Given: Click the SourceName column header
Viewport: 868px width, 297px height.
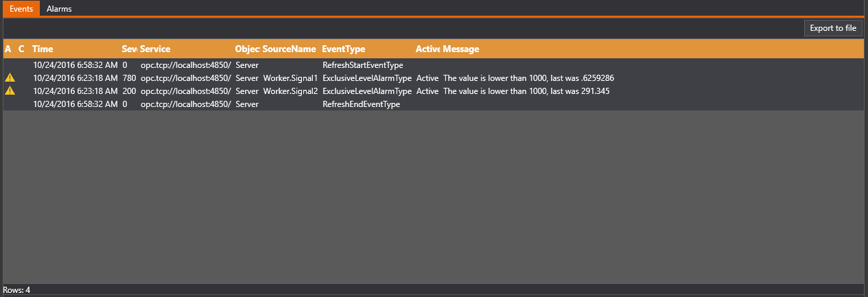Looking at the screenshot, I should click(x=289, y=49).
